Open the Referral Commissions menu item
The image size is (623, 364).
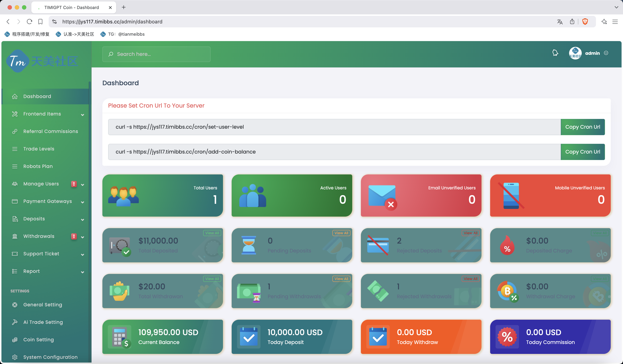tap(45, 132)
